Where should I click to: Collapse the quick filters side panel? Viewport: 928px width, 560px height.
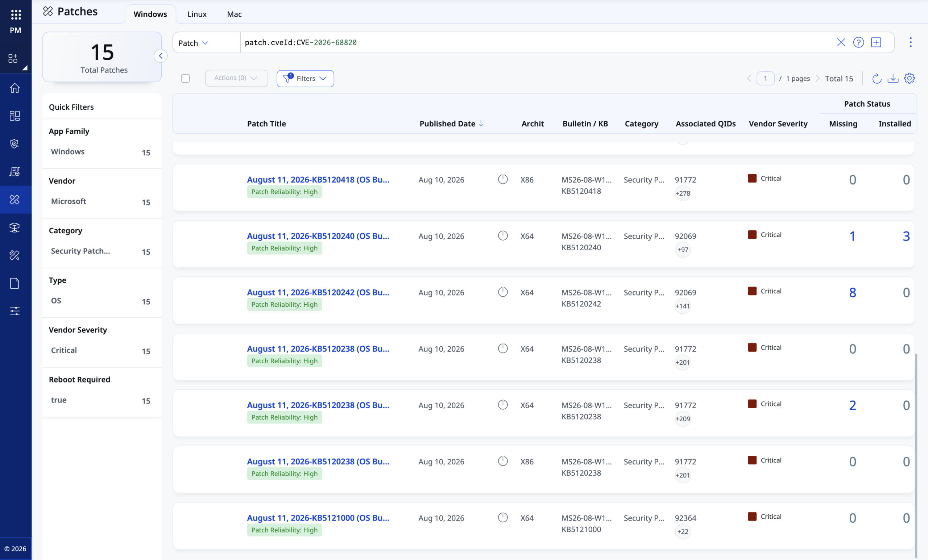161,56
